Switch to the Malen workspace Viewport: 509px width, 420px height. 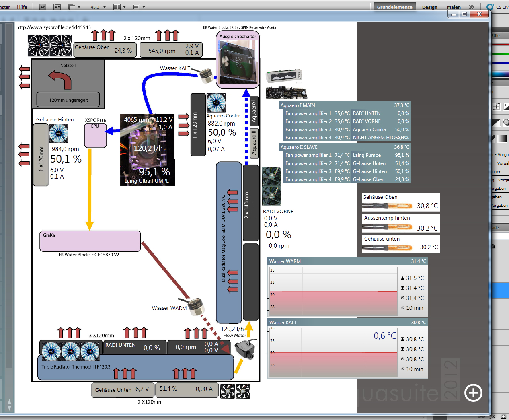tap(454, 7)
